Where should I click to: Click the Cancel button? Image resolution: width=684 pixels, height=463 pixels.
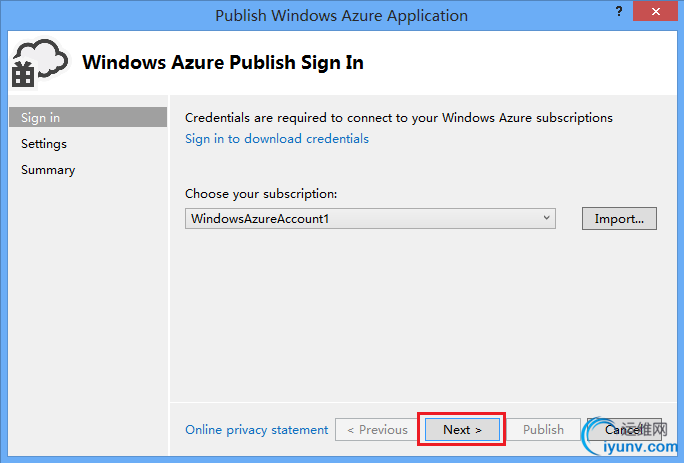[x=624, y=430]
